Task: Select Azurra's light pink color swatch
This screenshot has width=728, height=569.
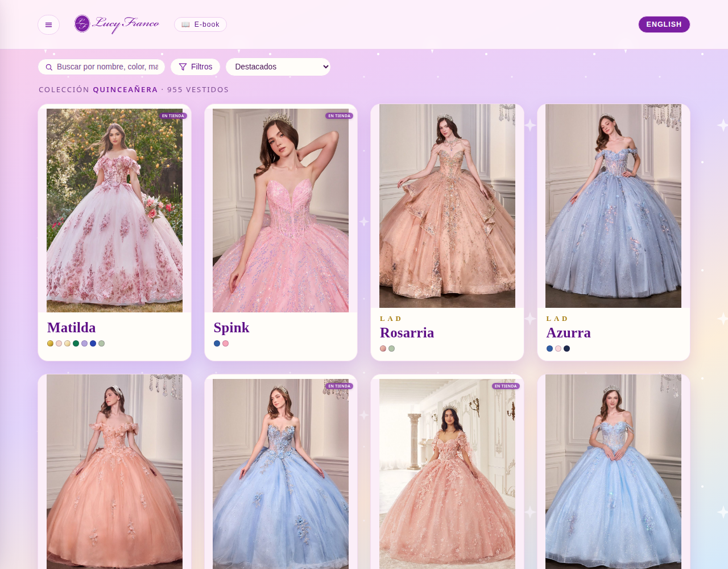Action: coord(558,349)
